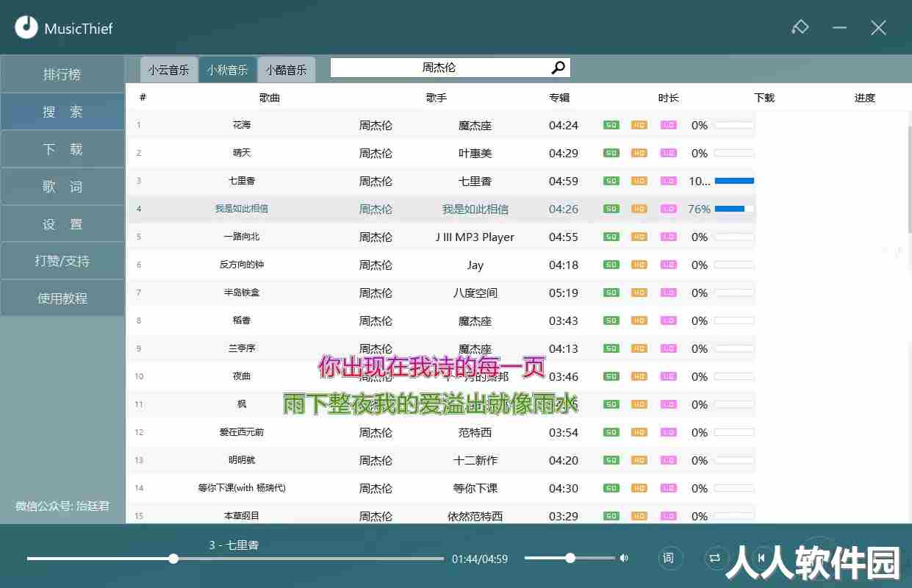Open the 歌词 lyrics page
The width and height of the screenshot is (912, 588).
coord(62,187)
